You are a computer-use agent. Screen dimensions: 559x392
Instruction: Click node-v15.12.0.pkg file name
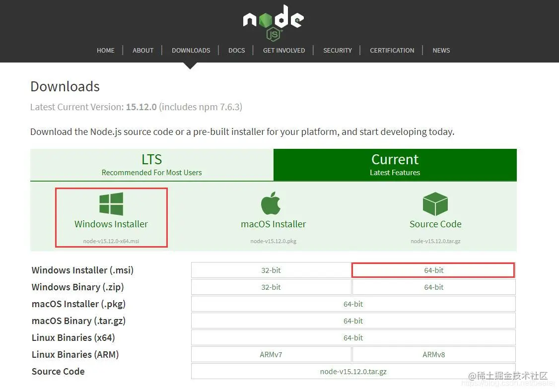pos(274,241)
